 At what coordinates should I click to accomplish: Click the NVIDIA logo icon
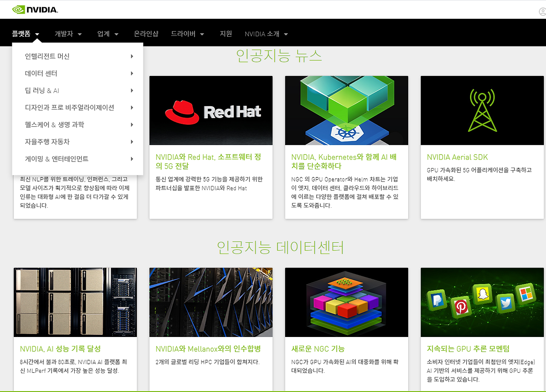17,9
